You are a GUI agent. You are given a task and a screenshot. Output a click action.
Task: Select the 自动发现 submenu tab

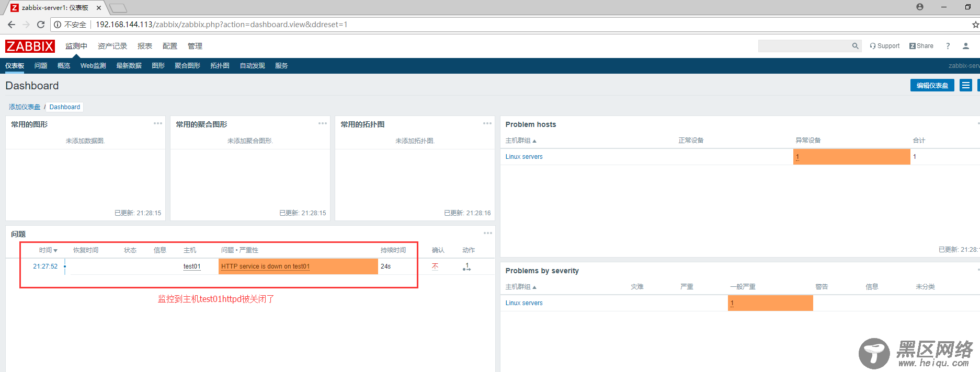[x=252, y=66]
